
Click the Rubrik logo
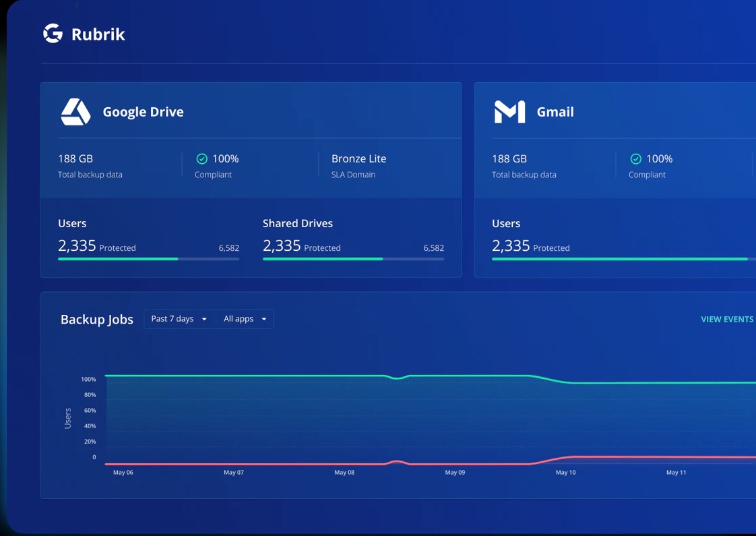(x=83, y=33)
